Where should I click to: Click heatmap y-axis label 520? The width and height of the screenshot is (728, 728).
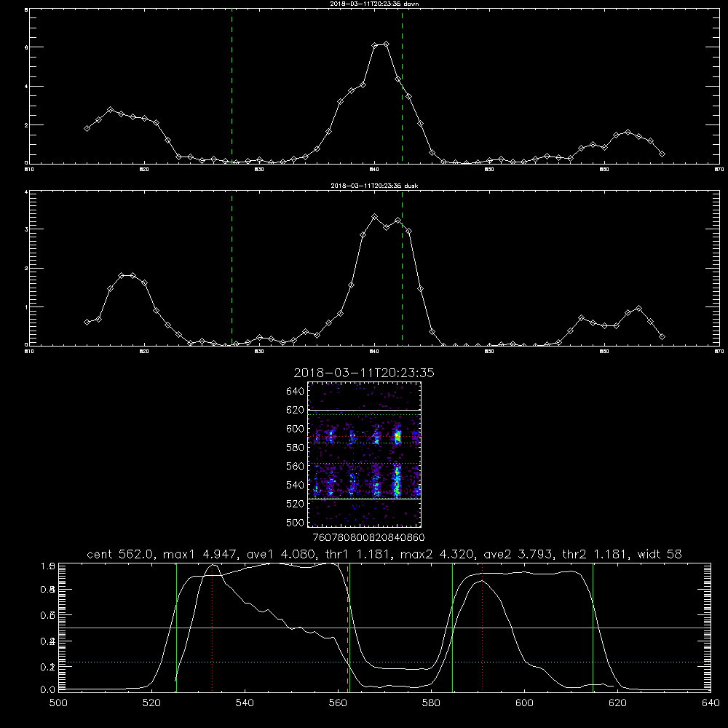(295, 503)
